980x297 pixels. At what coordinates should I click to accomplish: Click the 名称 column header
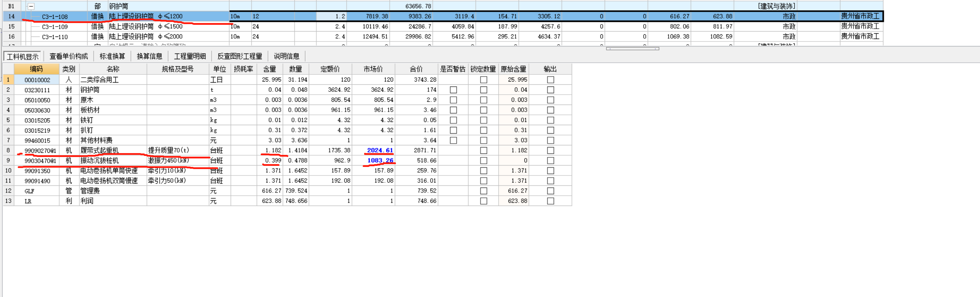113,69
